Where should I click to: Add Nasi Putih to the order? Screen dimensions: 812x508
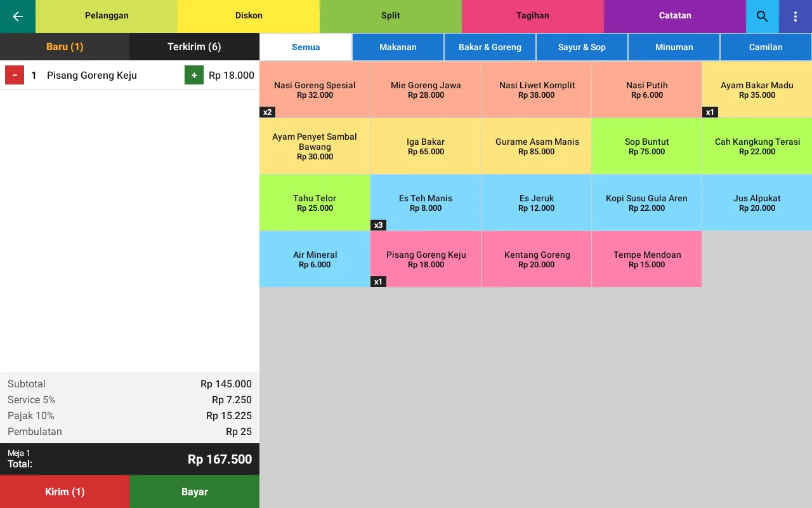[x=647, y=90]
